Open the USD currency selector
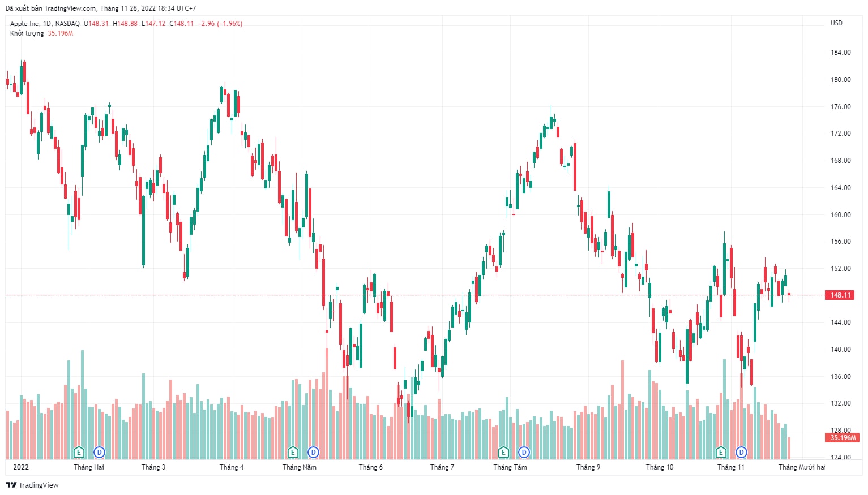This screenshot has width=868, height=495. 836,23
